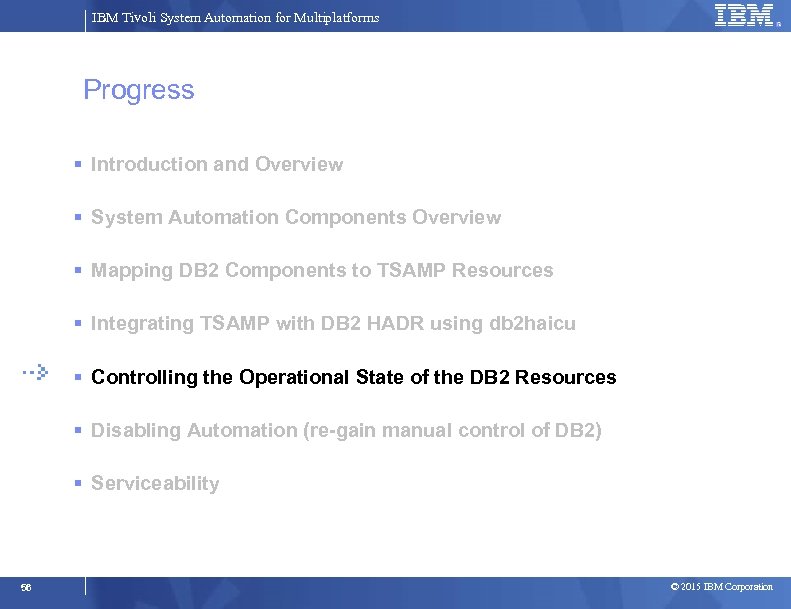Screen dimensions: 791x609
Task: Click 'Controlling the Operational State of the DB2 Resources'
Action: [354, 377]
